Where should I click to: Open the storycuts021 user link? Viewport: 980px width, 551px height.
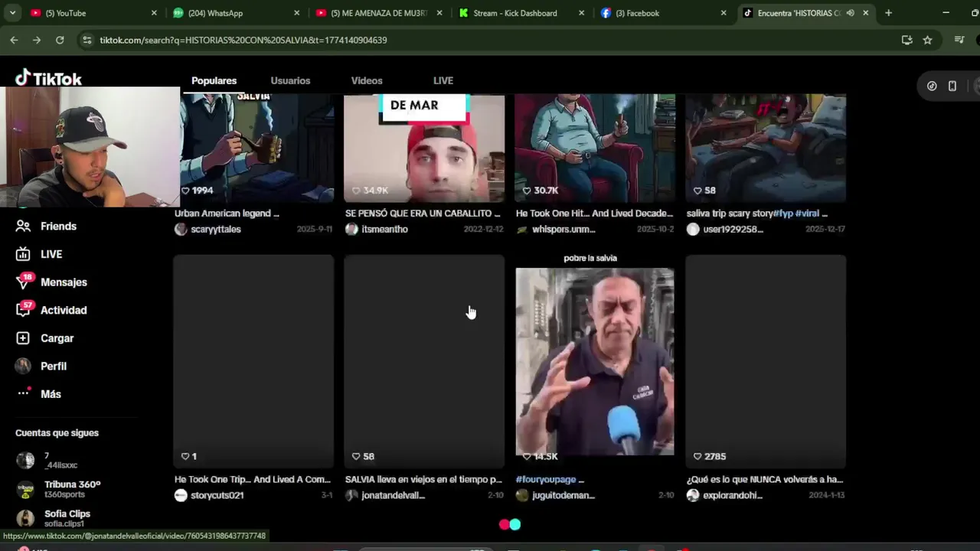(x=217, y=495)
